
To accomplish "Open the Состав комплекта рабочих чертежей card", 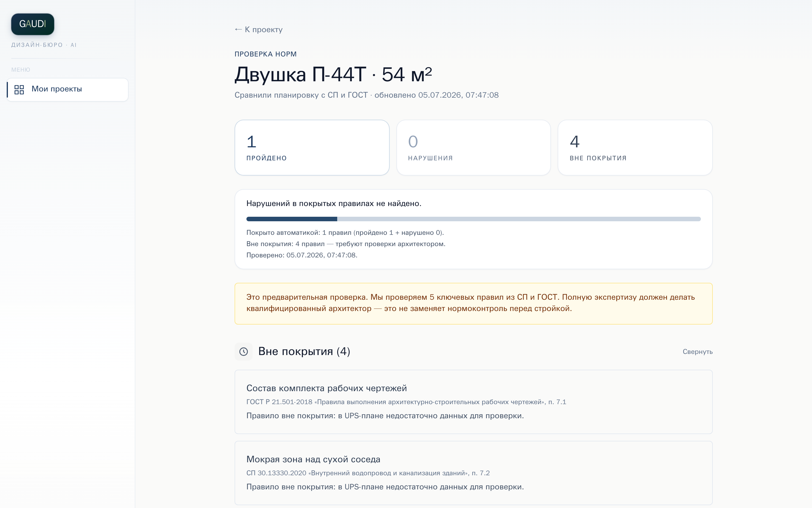I will pyautogui.click(x=473, y=402).
